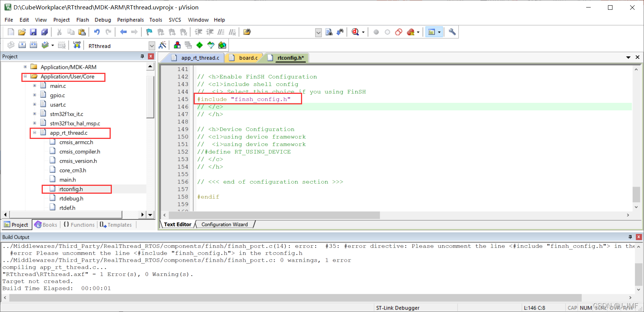This screenshot has height=312, width=644.
Task: Show the Templates panel tab
Action: [116, 225]
